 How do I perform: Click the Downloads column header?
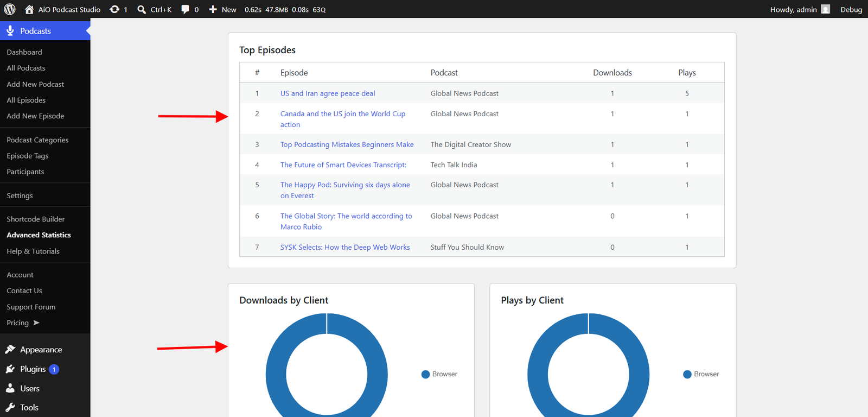[612, 73]
